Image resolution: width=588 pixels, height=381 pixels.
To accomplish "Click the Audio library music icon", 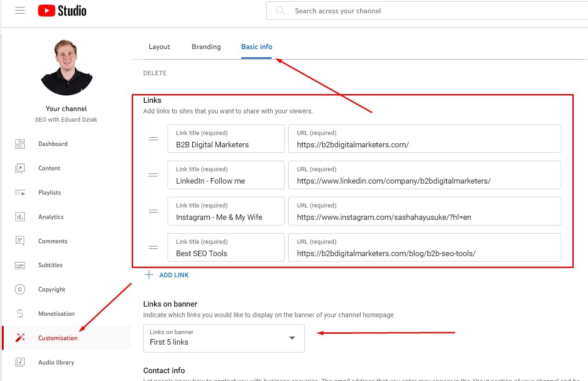I will (20, 362).
